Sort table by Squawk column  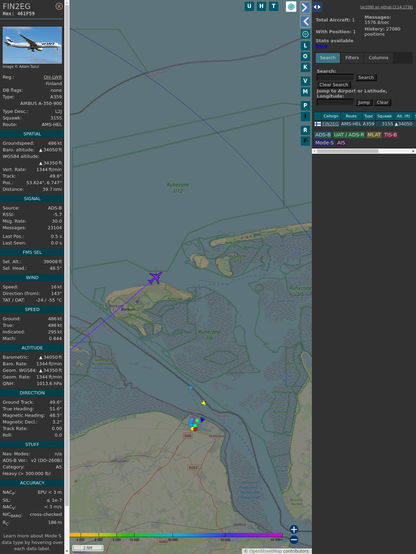(x=384, y=116)
